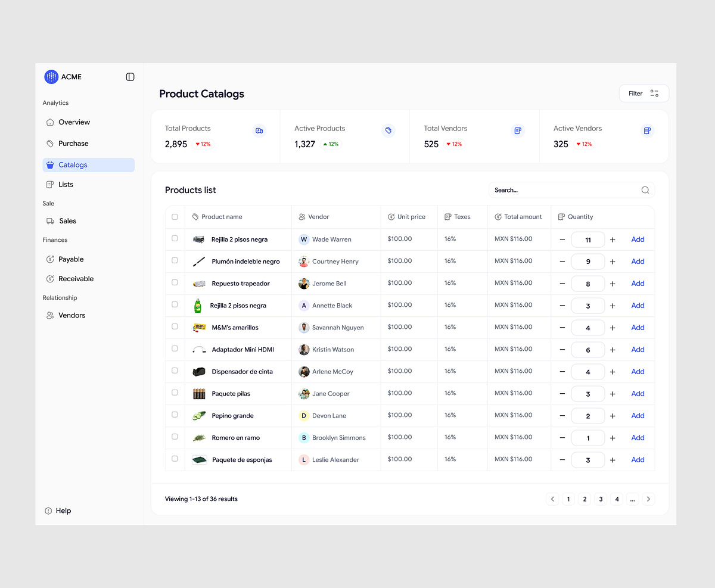Click the Payable clock icon
This screenshot has width=715, height=588.
click(50, 259)
